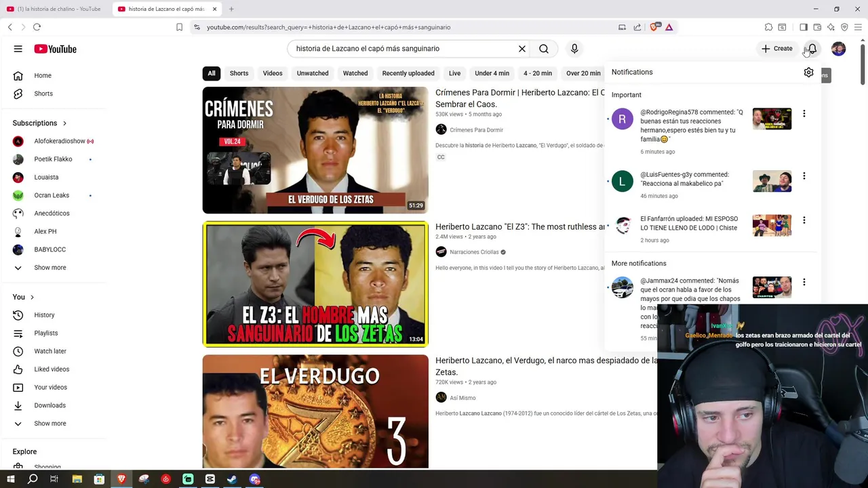The image size is (868, 488).
Task: Start voice search with the microphone
Action: (574, 49)
